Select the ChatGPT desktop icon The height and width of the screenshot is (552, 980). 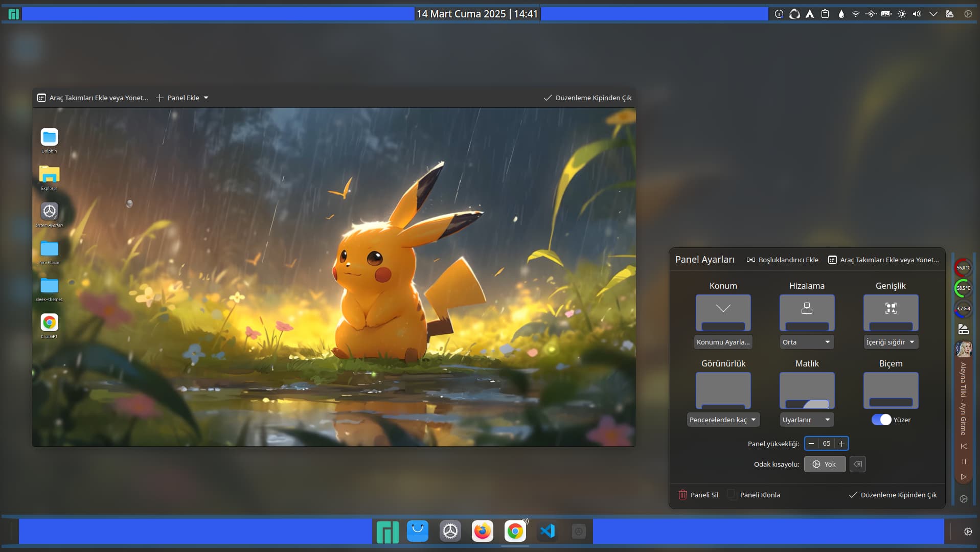[49, 326]
